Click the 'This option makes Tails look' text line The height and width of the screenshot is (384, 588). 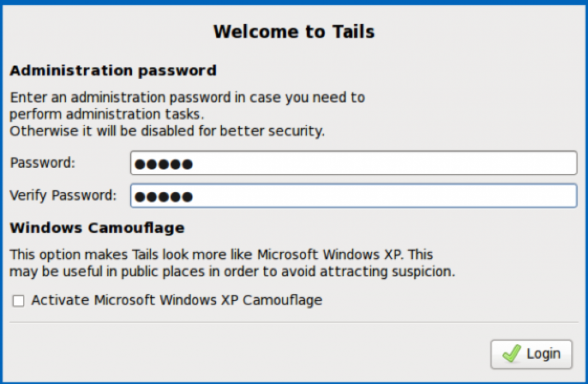pos(222,254)
